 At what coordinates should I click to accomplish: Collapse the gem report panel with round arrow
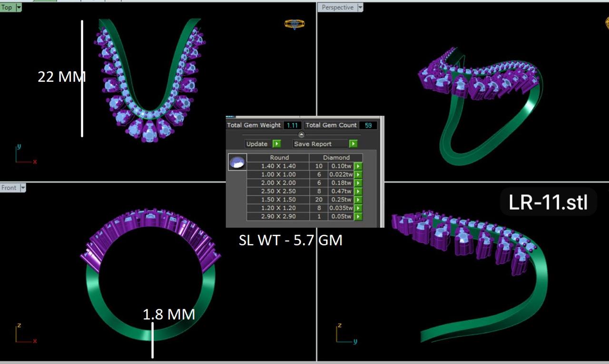(301, 135)
